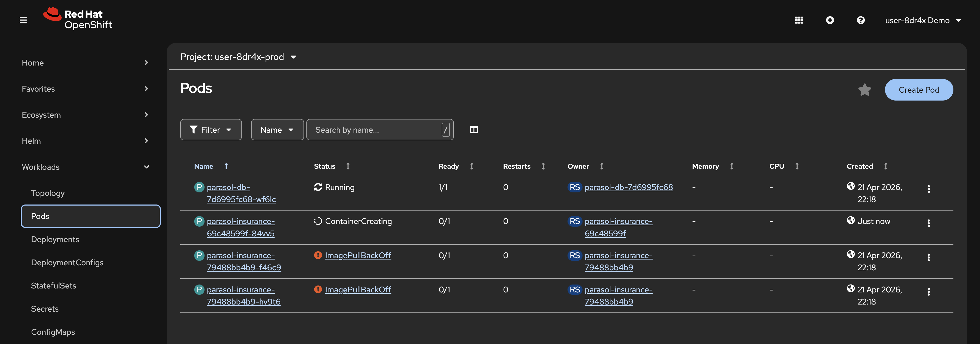Open the Project user-8dr4x-prod selector
The height and width of the screenshot is (344, 980).
(238, 57)
